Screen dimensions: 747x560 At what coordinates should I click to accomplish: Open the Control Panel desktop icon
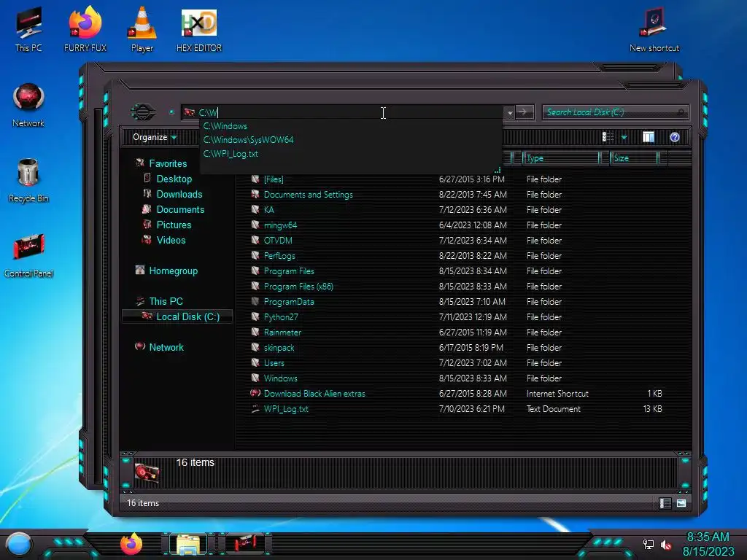tap(28, 255)
